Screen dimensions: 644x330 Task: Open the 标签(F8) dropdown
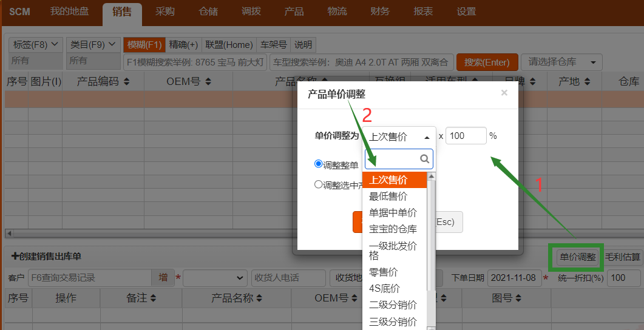(36, 44)
